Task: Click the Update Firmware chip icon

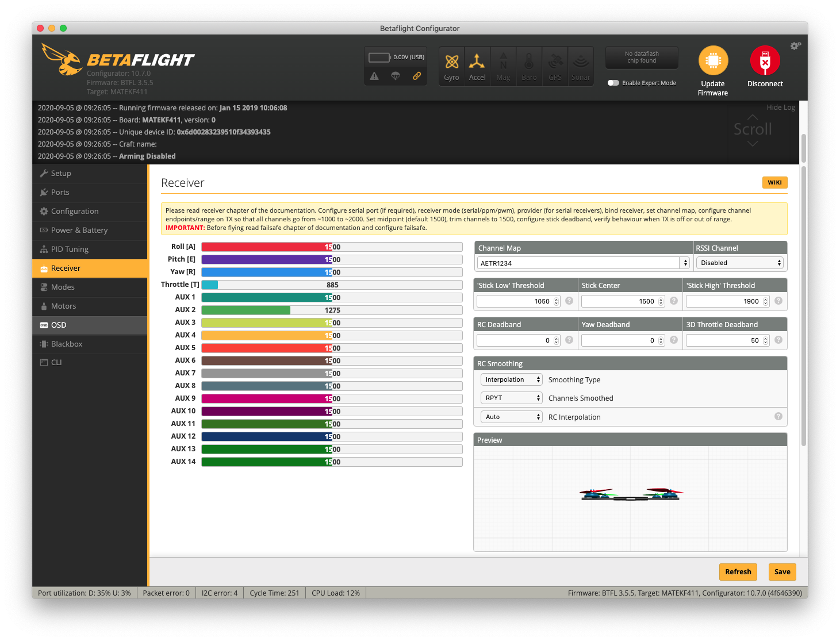Action: click(x=713, y=60)
